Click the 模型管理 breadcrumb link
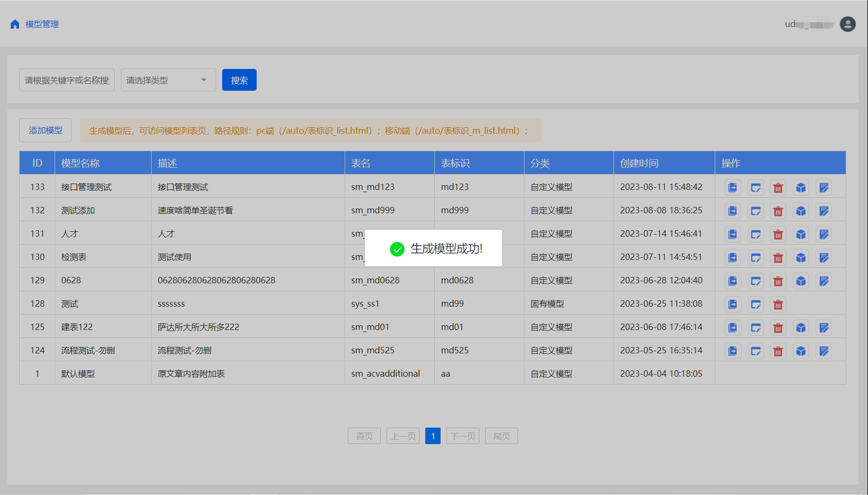This screenshot has width=868, height=495. click(x=42, y=24)
